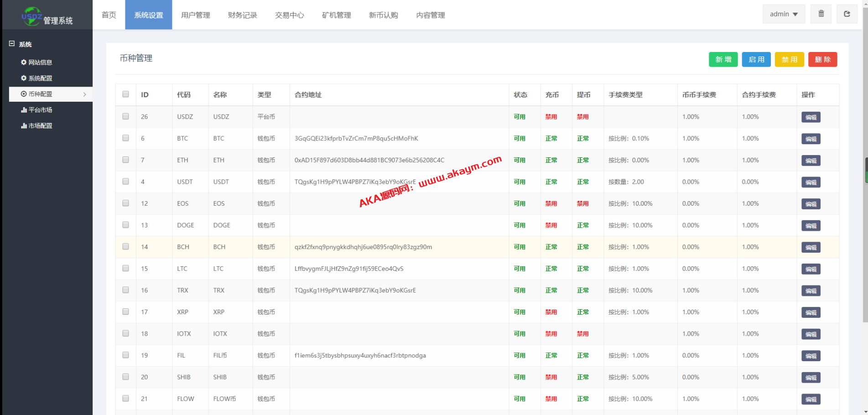Switch to the 用户管理 tab

(195, 15)
